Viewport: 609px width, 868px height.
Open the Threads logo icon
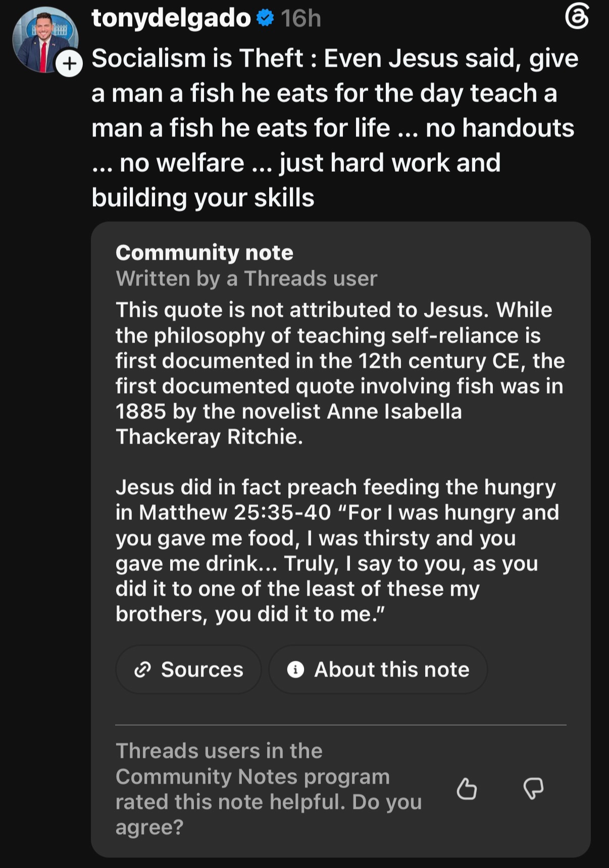[577, 17]
